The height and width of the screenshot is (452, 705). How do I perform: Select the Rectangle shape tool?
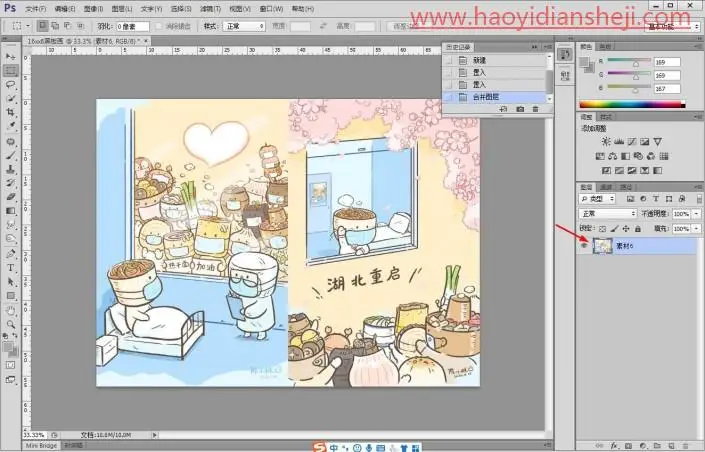10,296
